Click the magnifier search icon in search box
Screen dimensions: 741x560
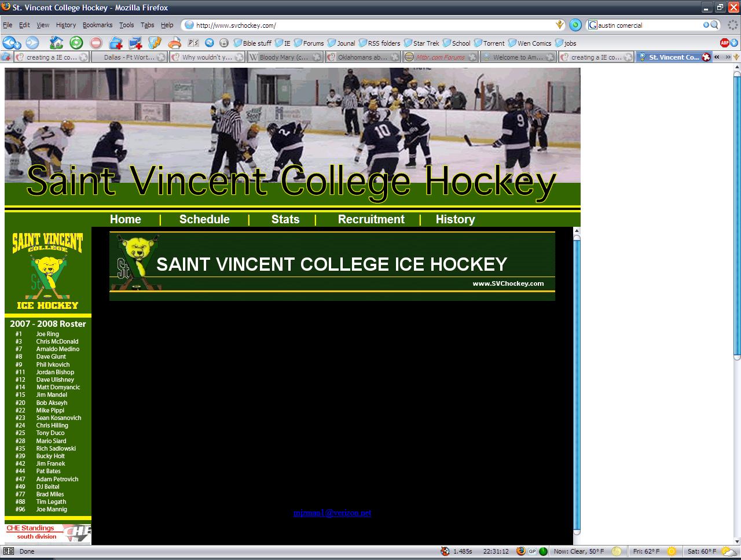[x=714, y=25]
